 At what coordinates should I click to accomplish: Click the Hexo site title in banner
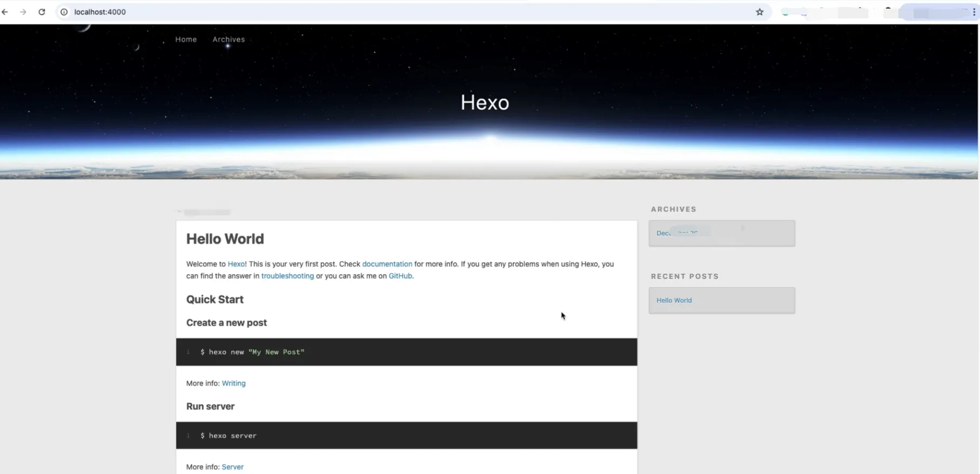(485, 103)
